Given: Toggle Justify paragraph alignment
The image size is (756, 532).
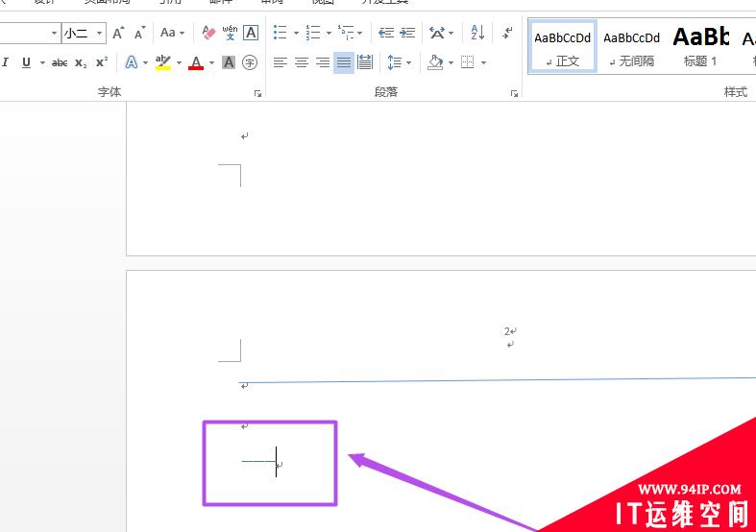Looking at the screenshot, I should click(x=344, y=62).
